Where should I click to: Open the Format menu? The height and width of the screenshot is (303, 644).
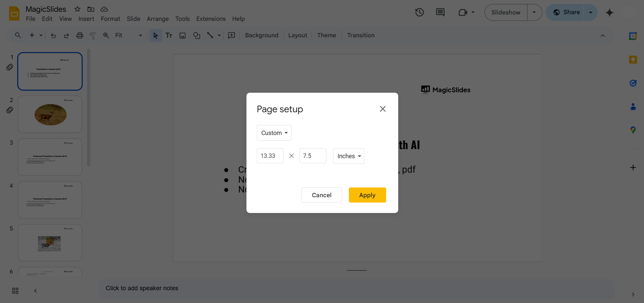coord(110,19)
